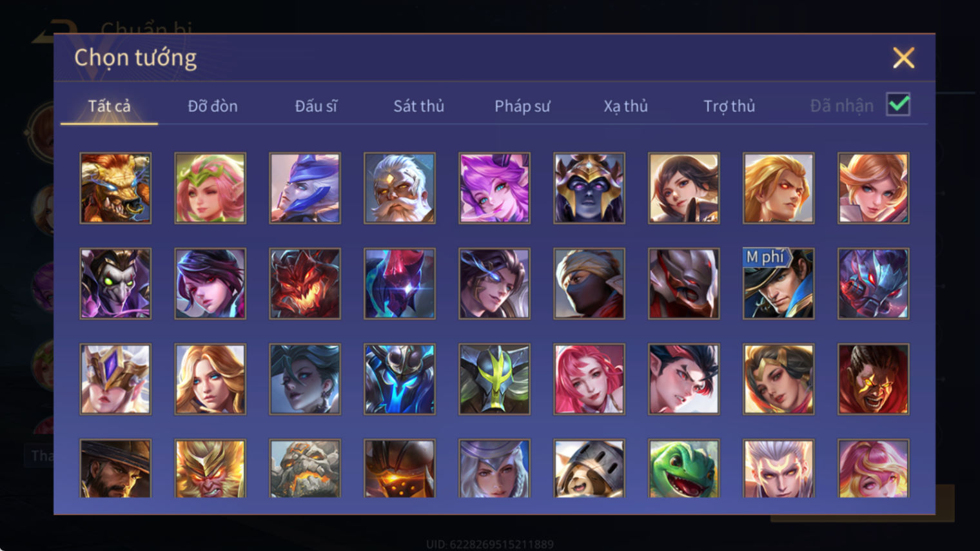Switch to the Đỡ đòn tab

[213, 106]
